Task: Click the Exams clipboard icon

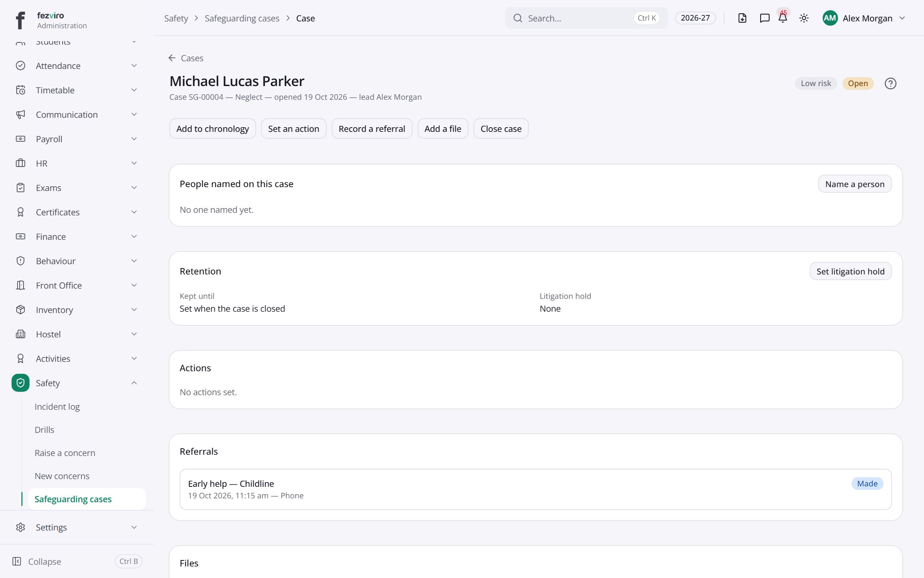Action: tap(21, 188)
